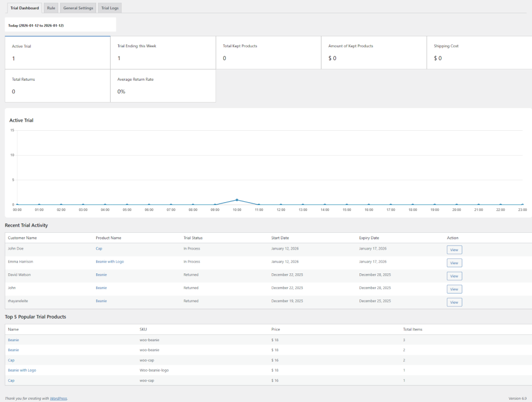Select the Active Trial stat card
The width and height of the screenshot is (532, 402).
[x=58, y=53]
